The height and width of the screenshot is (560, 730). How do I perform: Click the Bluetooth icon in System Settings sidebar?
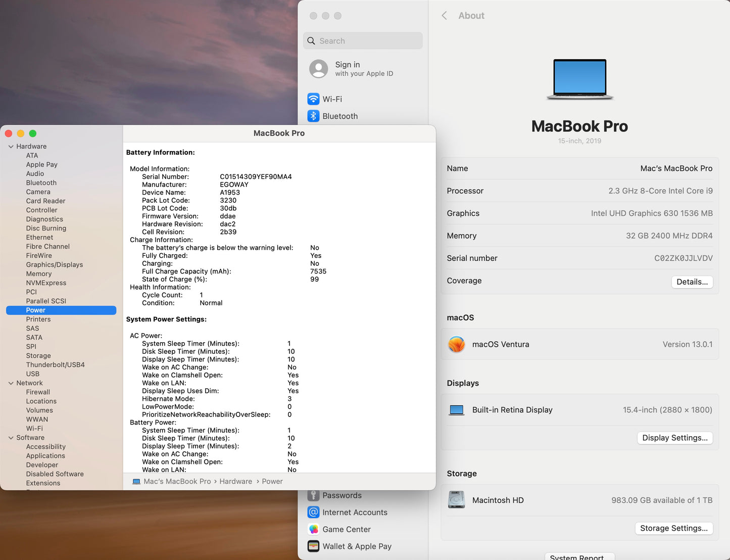(x=313, y=116)
